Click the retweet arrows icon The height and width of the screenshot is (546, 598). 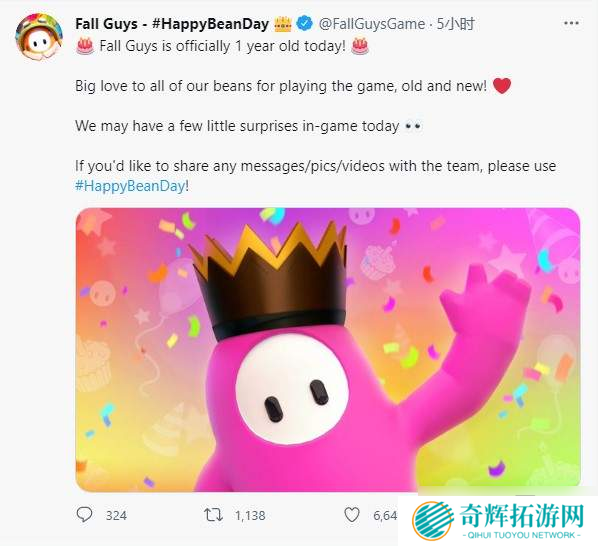[x=213, y=515]
